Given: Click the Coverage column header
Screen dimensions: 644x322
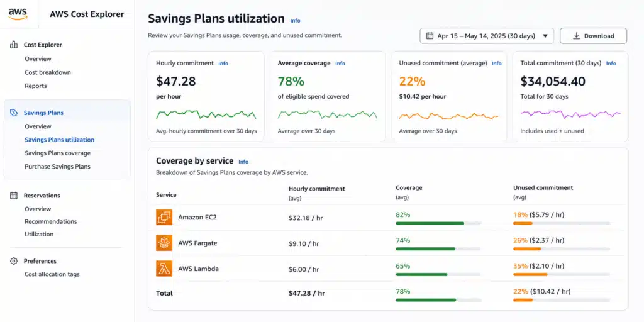Looking at the screenshot, I should point(409,187).
